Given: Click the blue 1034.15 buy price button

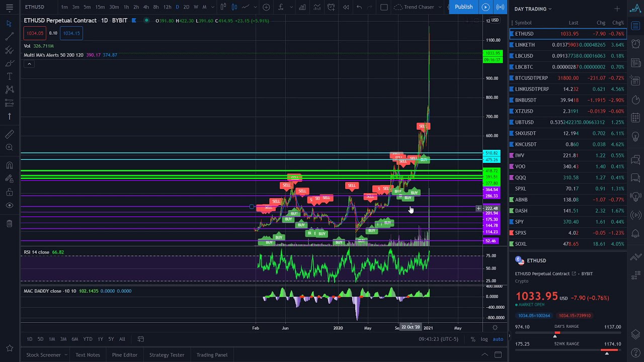Looking at the screenshot, I should (x=71, y=33).
